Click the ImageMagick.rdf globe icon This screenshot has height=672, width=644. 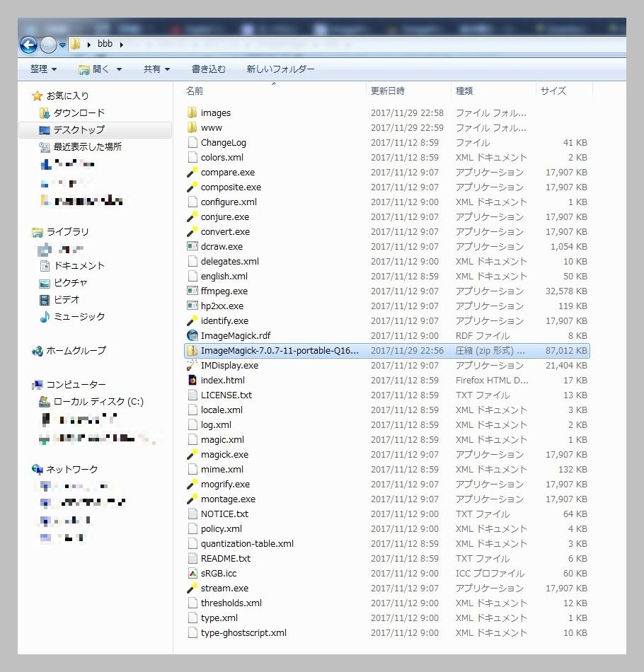192,335
